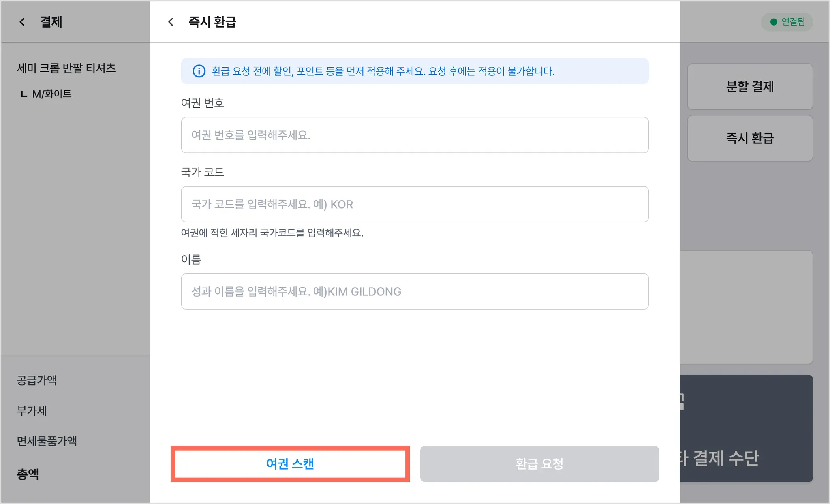Click back arrow next to 즉시 환급

(x=171, y=22)
